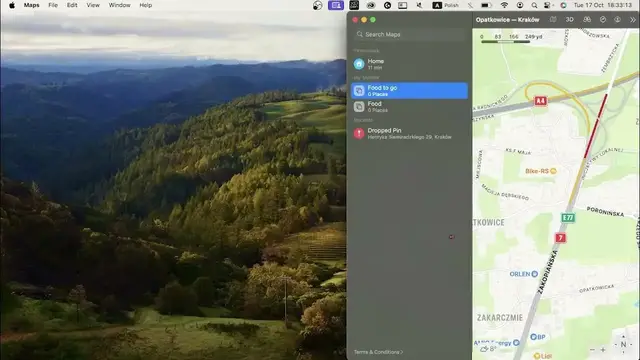This screenshot has height=360, width=640.
Task: Select the Lidl store marker
Action: pyautogui.click(x=542, y=356)
